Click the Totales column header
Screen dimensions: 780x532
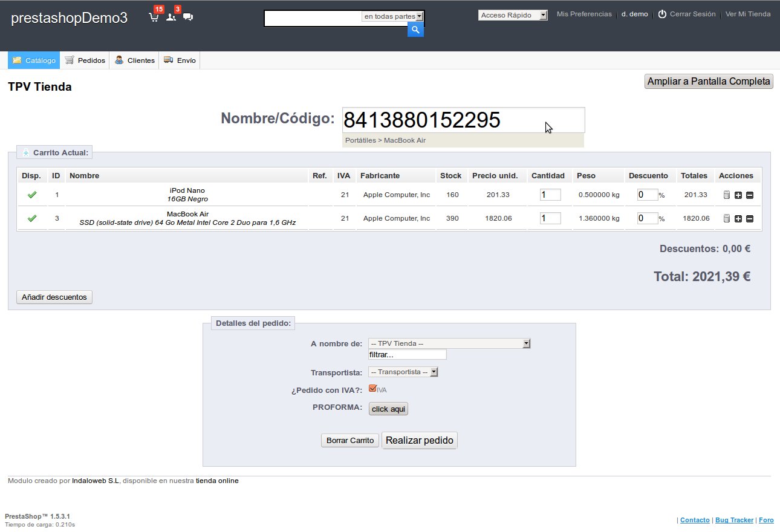click(x=694, y=176)
